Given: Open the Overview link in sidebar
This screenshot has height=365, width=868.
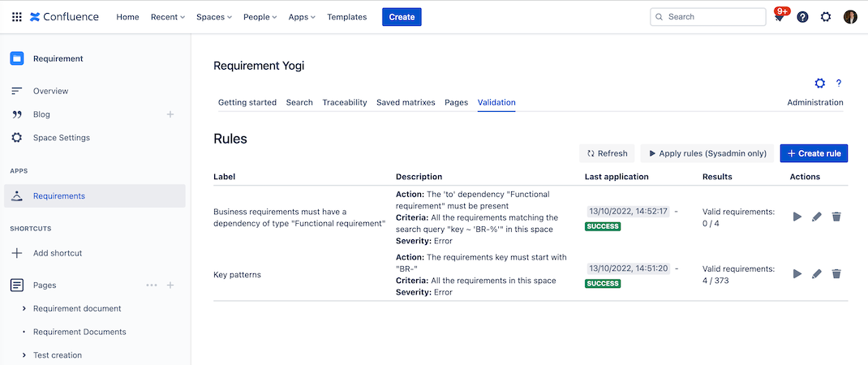Looking at the screenshot, I should 51,91.
